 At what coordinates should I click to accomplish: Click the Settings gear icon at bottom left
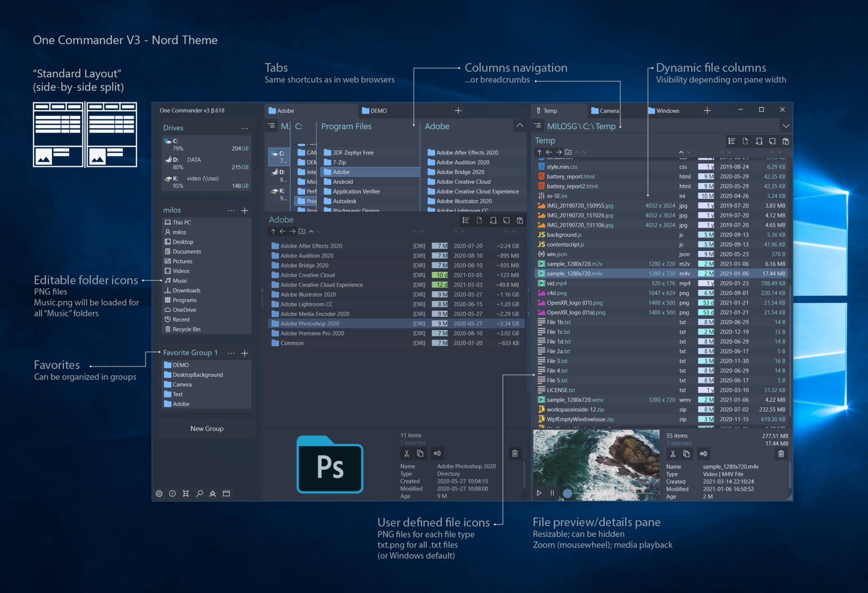click(x=161, y=492)
